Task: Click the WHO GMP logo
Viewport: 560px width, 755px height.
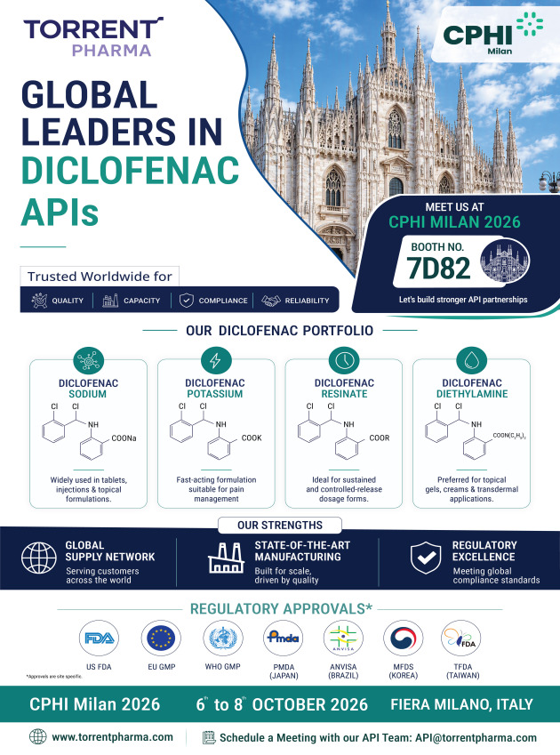Action: point(223,639)
